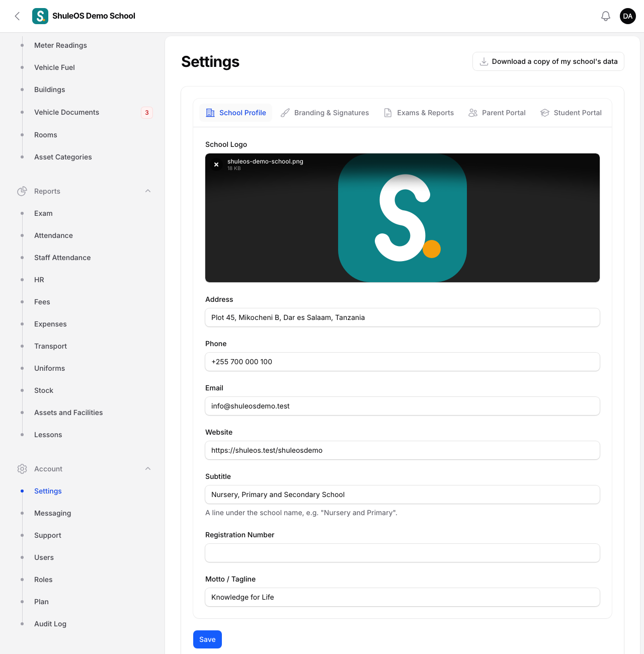Select the Parent Portal tab
The width and height of the screenshot is (644, 654).
click(x=497, y=113)
